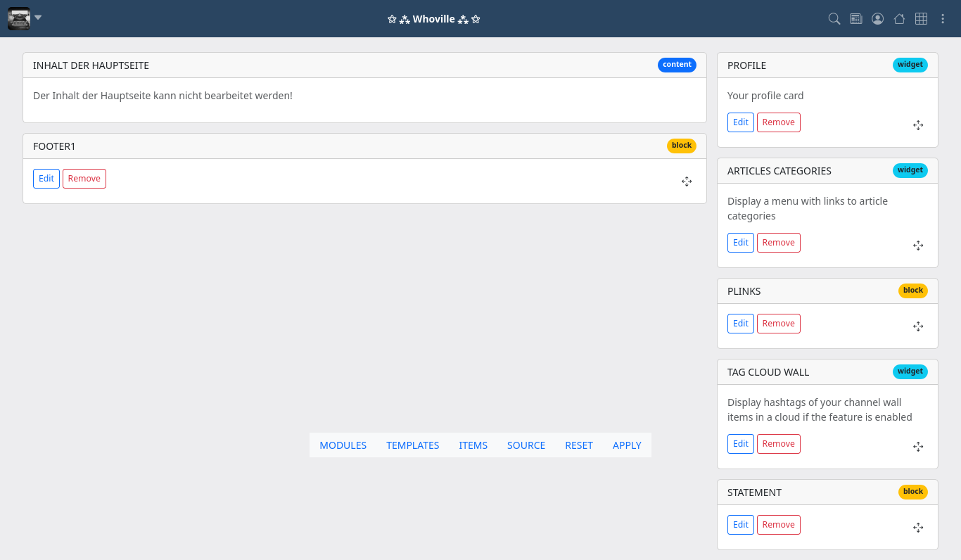The width and height of the screenshot is (961, 560).
Task: Open the apps grid icon
Action: click(921, 19)
